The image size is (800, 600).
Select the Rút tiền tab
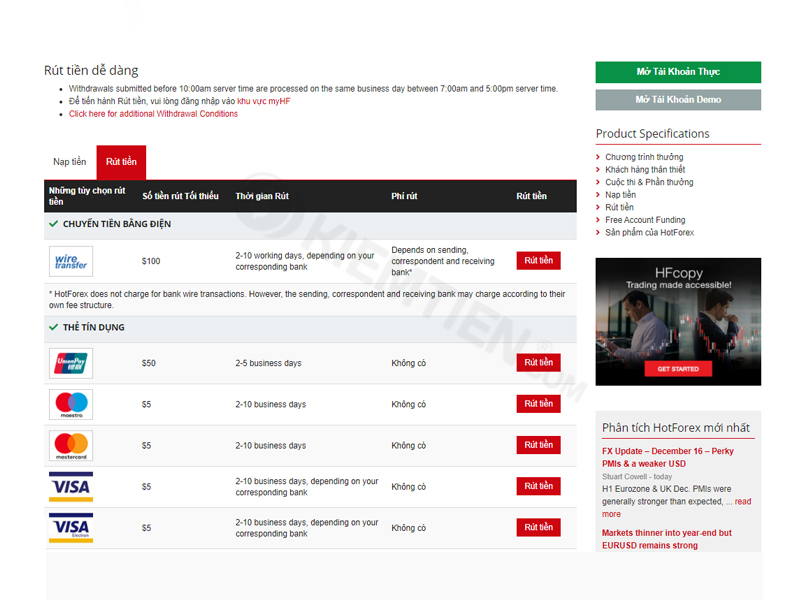[121, 162]
